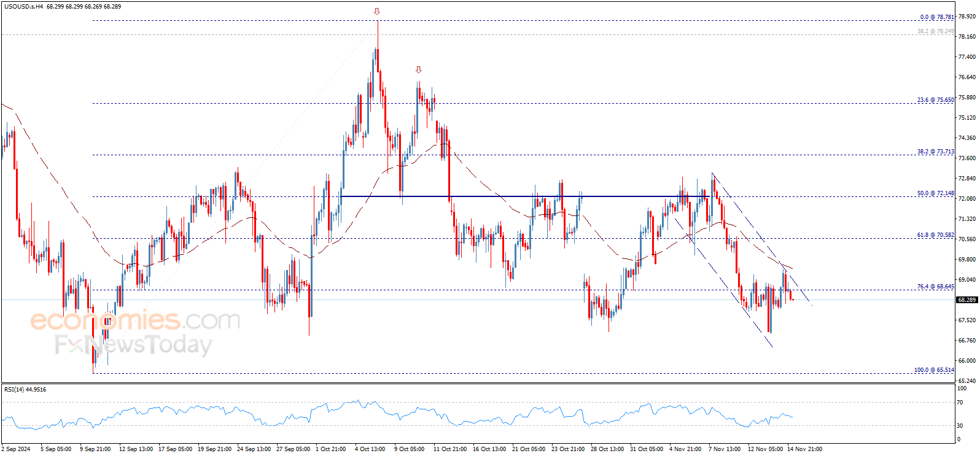The width and height of the screenshot is (980, 456).
Task: Click the 2 Sep 2024 date label
Action: pyautogui.click(x=17, y=449)
